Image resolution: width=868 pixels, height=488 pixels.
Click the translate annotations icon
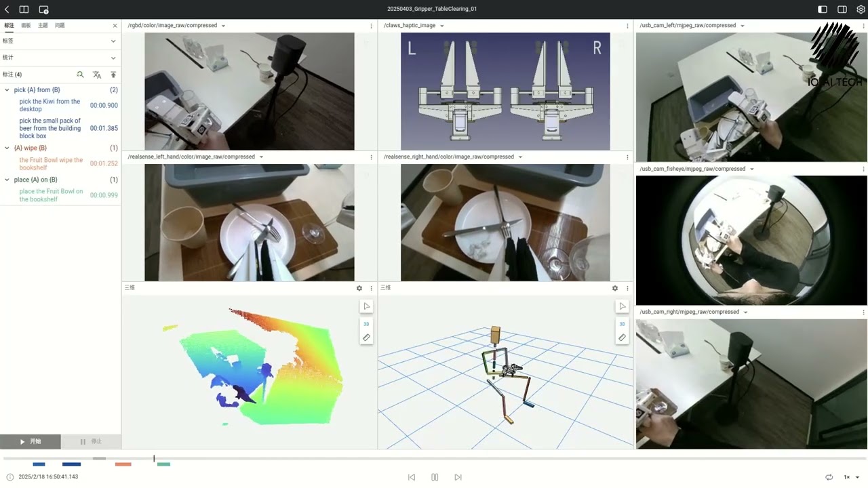97,75
